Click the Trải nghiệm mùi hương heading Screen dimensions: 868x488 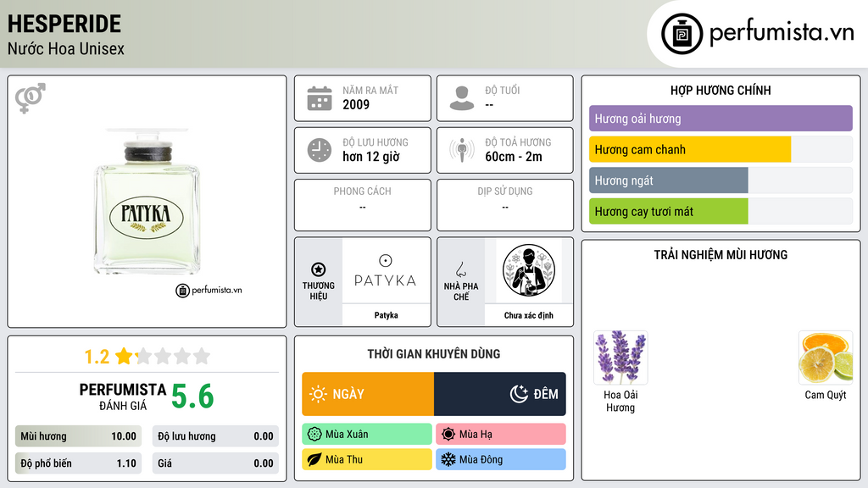pos(721,255)
